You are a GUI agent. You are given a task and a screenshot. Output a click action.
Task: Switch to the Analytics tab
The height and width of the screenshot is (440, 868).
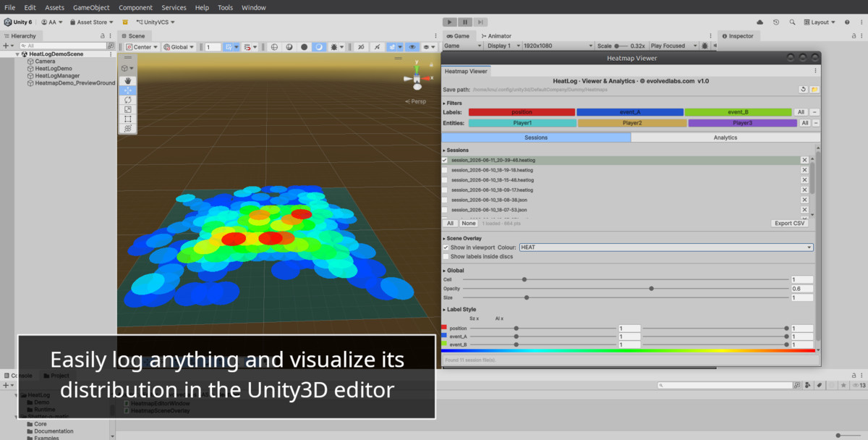point(726,137)
